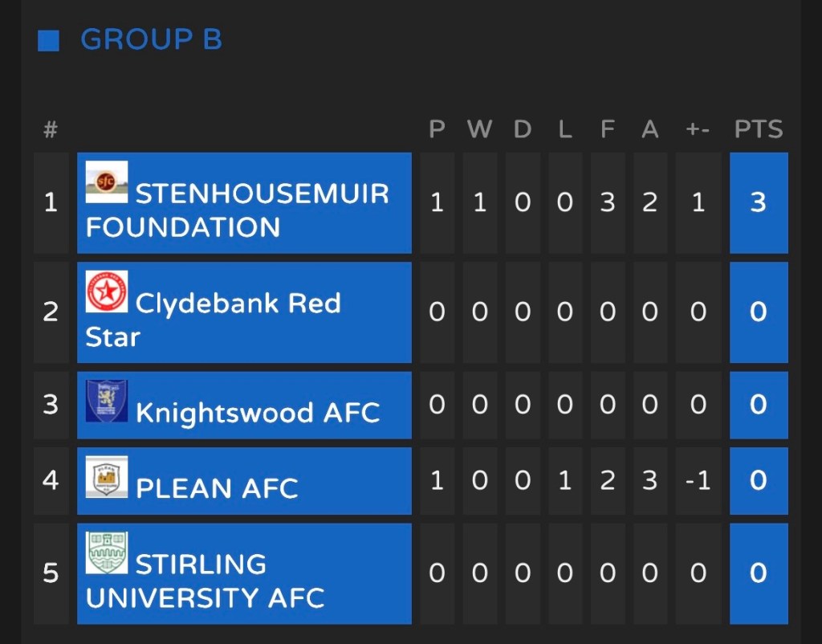Viewport: 822px width, 644px height.
Task: Click Plean AFC's -1 goal difference
Action: pyautogui.click(x=698, y=480)
